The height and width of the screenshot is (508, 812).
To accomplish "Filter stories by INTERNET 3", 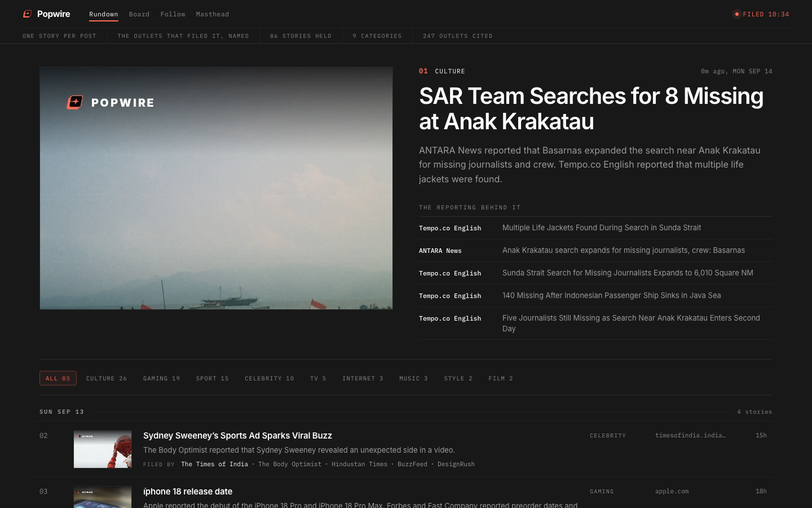I will (x=363, y=378).
